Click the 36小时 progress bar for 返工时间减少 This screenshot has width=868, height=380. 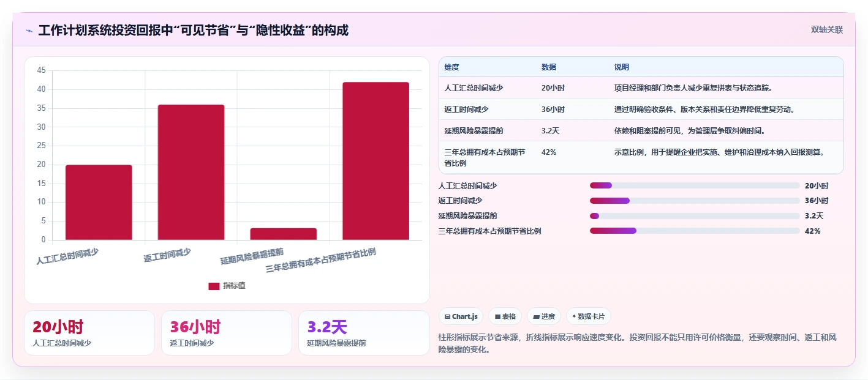(x=695, y=201)
